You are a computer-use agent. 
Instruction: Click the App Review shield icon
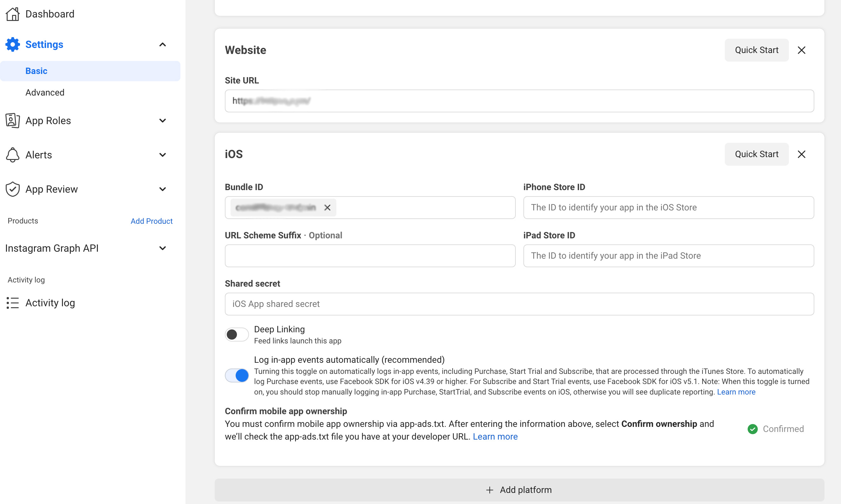pyautogui.click(x=13, y=189)
